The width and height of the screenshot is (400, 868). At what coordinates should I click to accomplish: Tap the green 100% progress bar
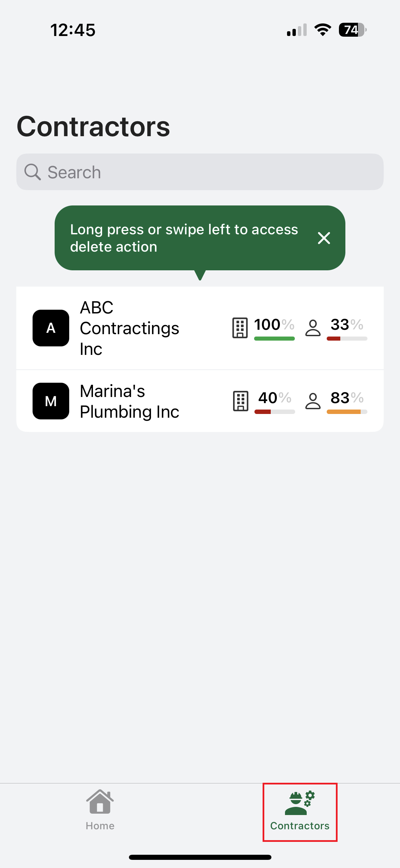274,339
